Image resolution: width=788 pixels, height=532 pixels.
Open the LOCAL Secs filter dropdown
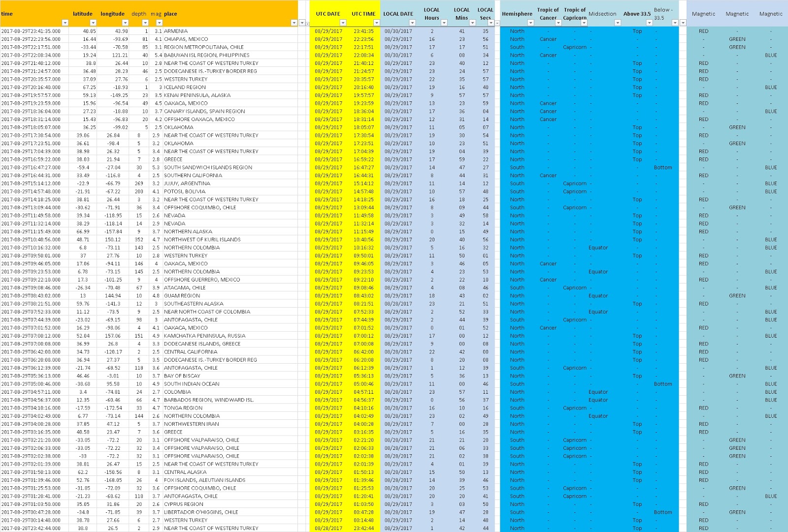pos(491,23)
